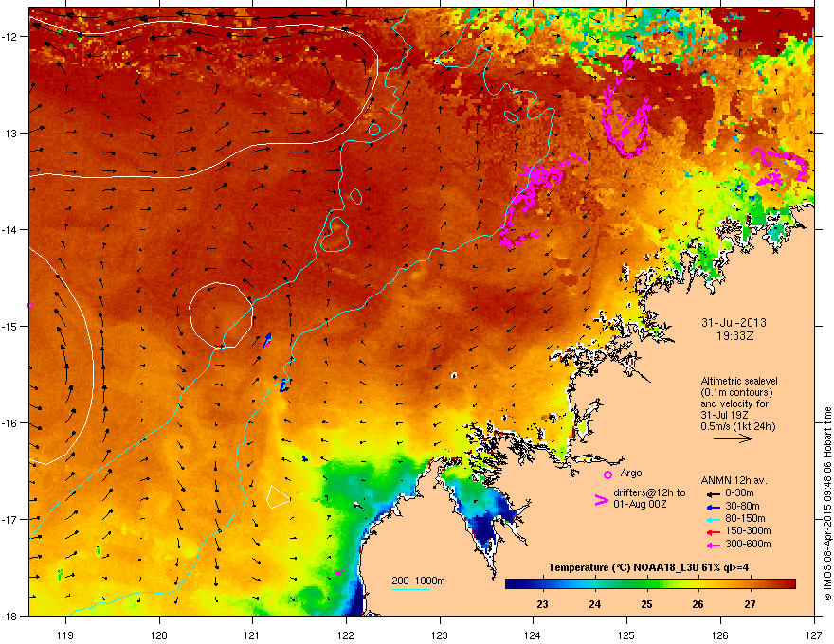Click the 'Argo' legend label

tap(631, 473)
